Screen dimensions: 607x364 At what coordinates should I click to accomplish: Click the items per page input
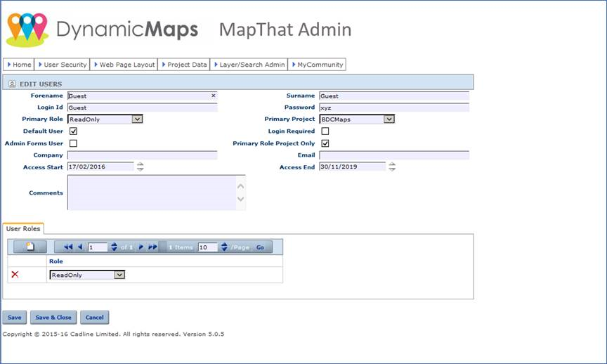click(x=208, y=247)
